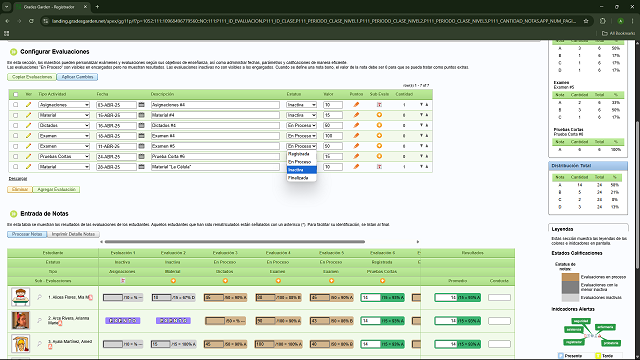
Task: Click the Copiar Evaluaciones button
Action: click(32, 77)
